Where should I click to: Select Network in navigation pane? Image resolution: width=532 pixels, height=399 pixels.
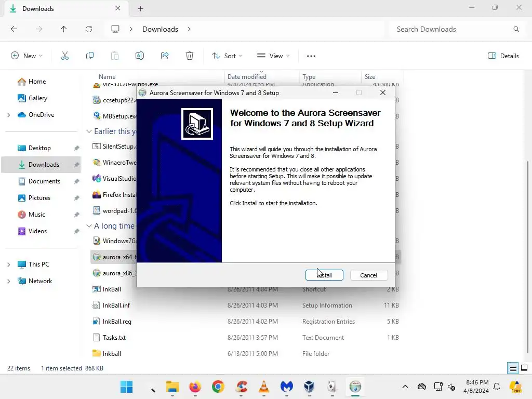(40, 281)
